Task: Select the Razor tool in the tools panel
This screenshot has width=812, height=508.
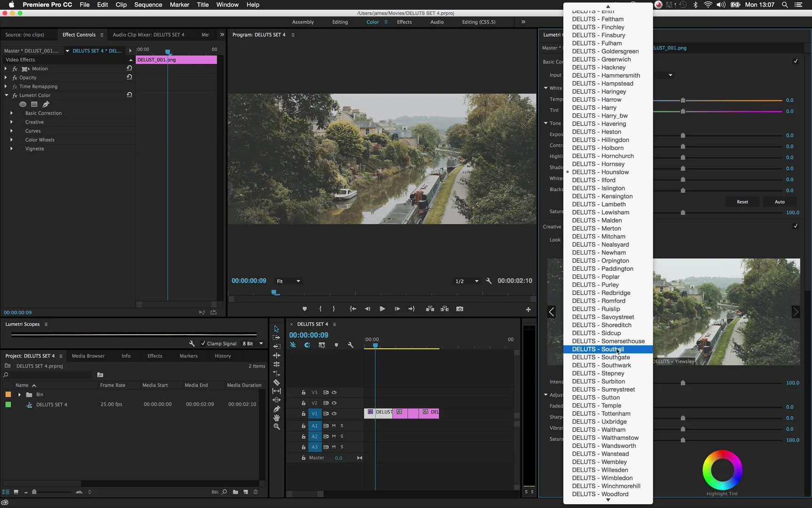Action: pos(276,382)
